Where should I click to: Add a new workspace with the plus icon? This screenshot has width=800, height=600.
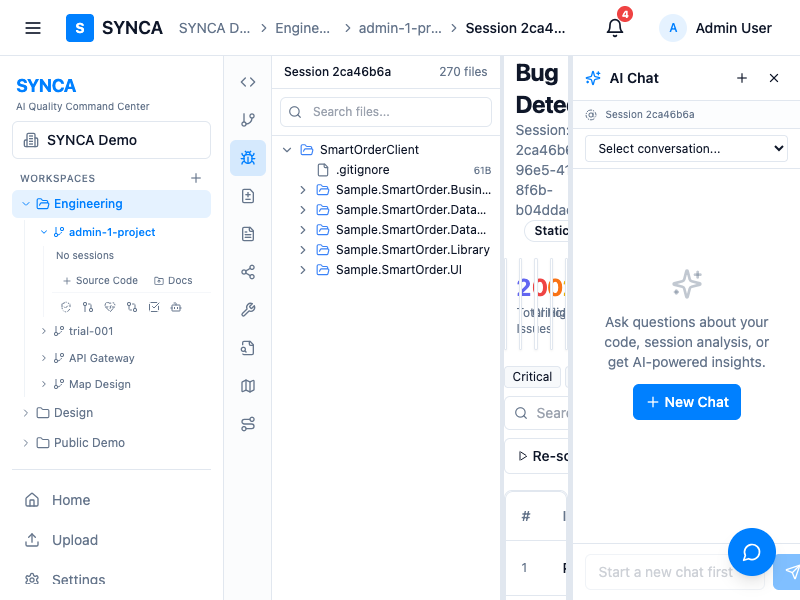(196, 178)
